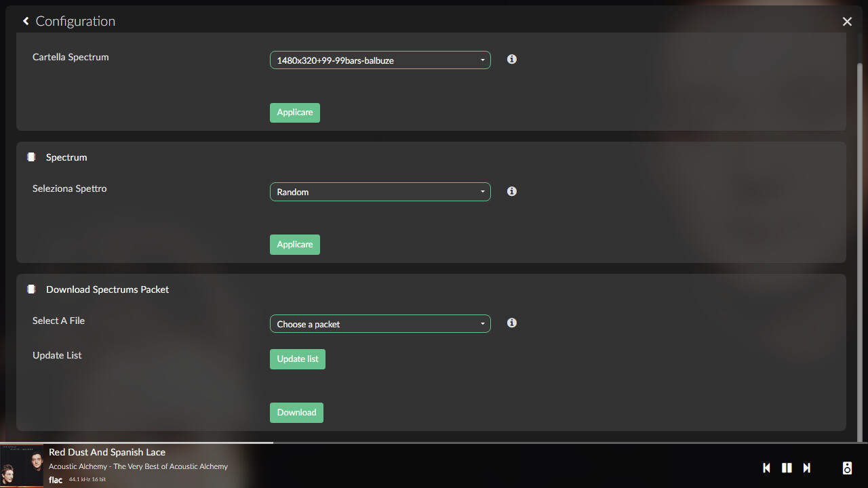Click the Select A File label
This screenshot has height=488, width=868.
[x=58, y=321]
